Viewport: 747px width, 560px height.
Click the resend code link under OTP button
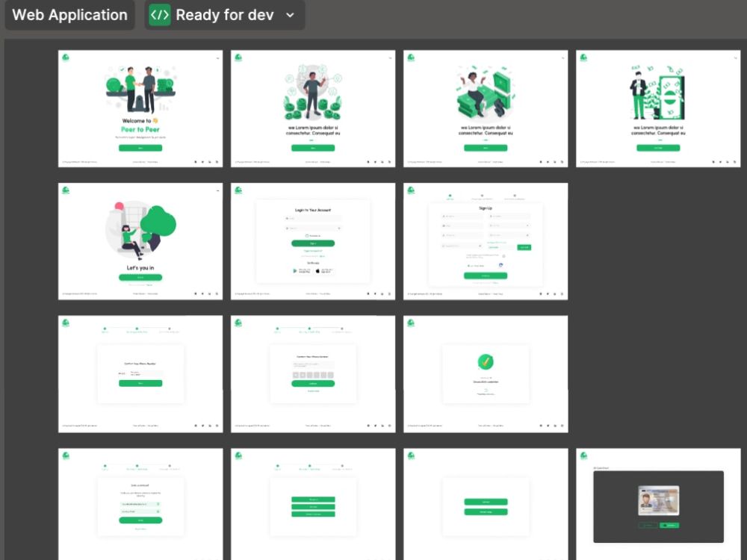click(313, 391)
